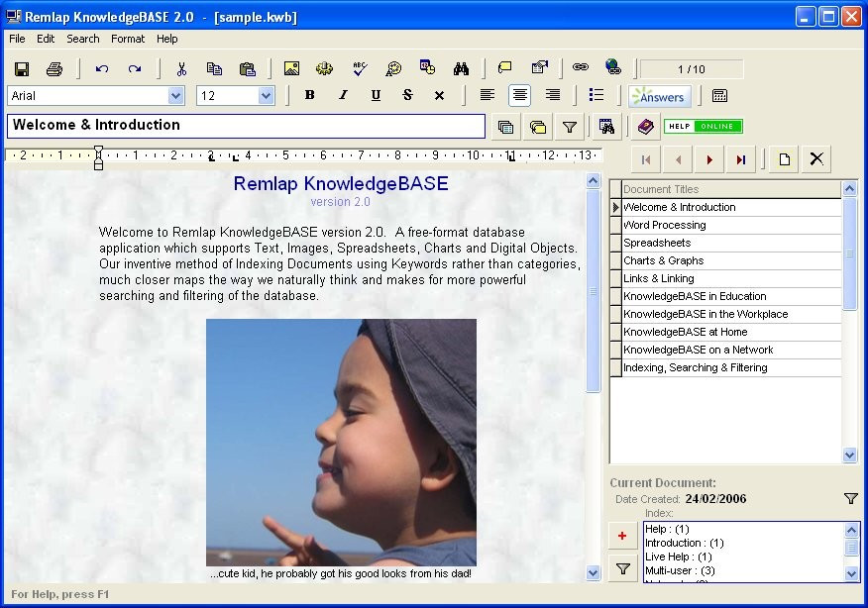
Task: Click the Insert Image icon
Action: 291,68
